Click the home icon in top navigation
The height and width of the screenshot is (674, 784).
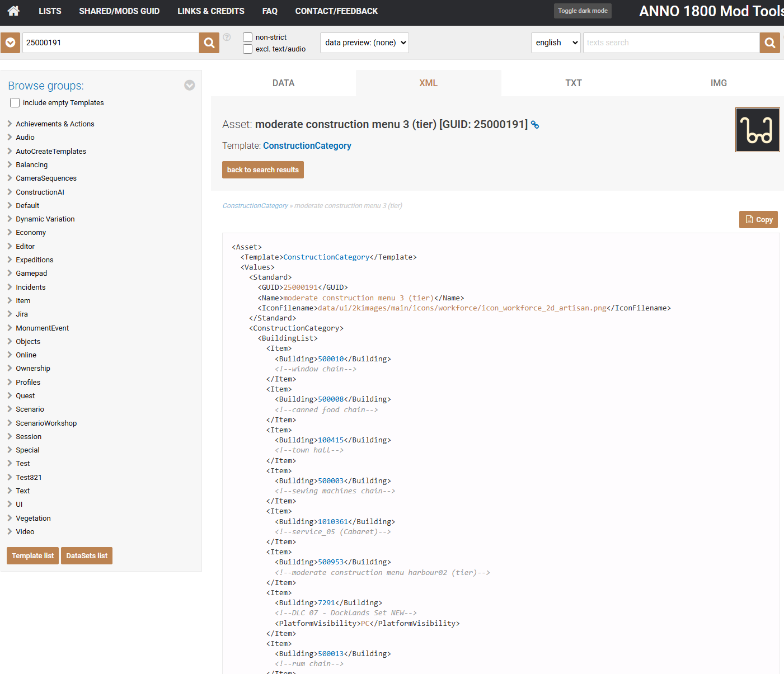click(13, 11)
